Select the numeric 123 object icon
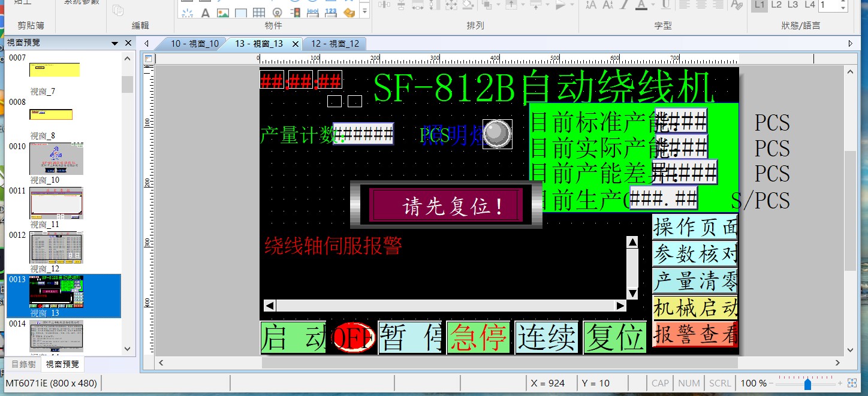The image size is (868, 396). coord(330,13)
